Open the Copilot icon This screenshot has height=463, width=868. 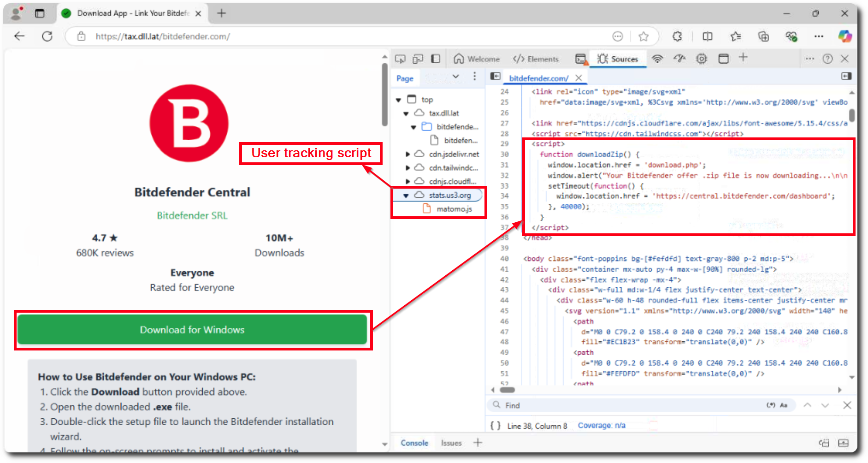[844, 36]
